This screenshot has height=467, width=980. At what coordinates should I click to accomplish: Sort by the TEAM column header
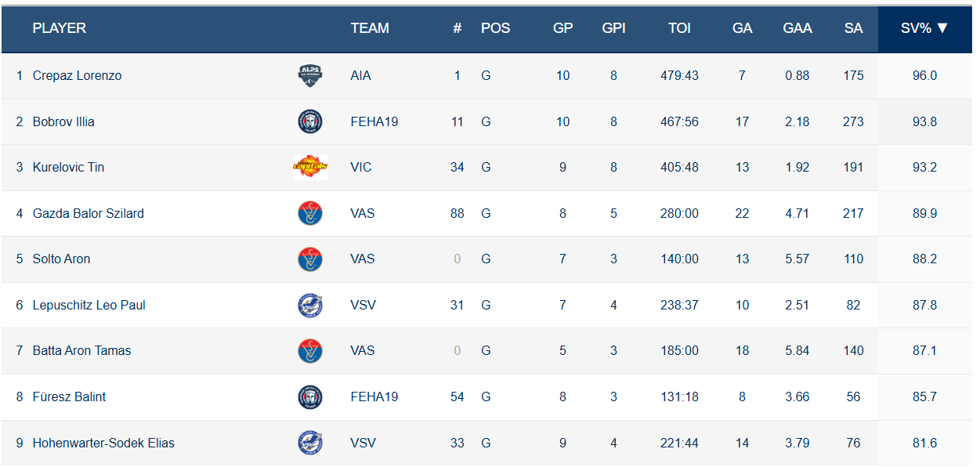click(370, 28)
